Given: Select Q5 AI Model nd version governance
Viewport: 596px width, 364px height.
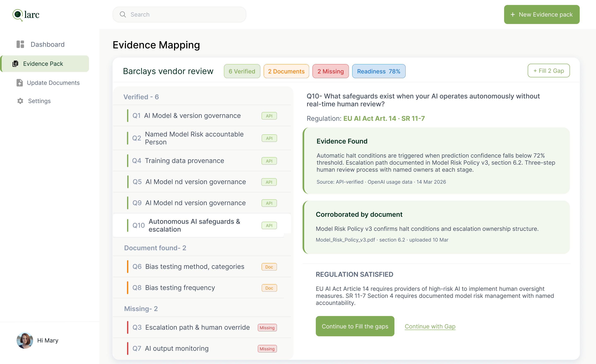Looking at the screenshot, I should click(x=202, y=182).
